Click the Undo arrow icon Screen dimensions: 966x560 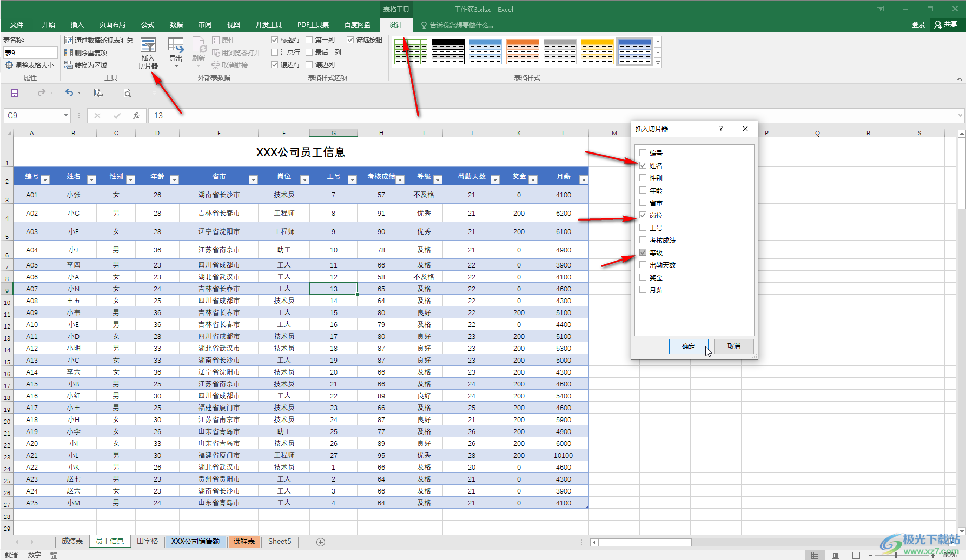69,93
